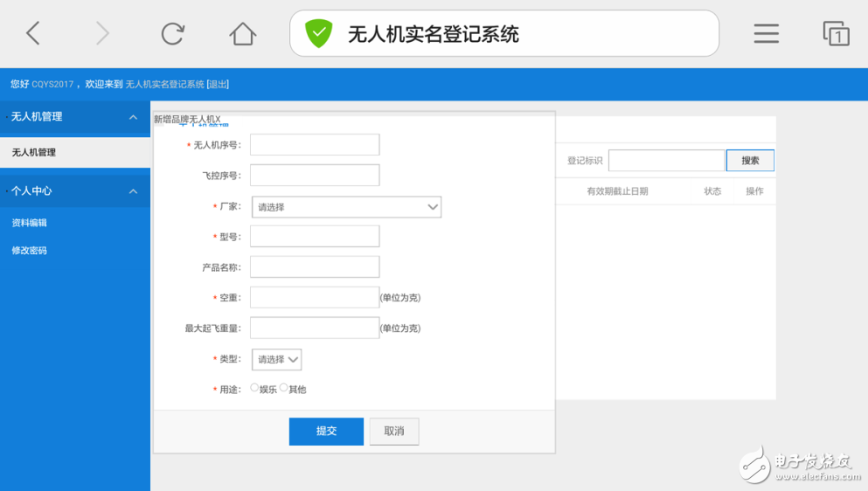Click the 退出 logout link
868x491 pixels.
pos(218,85)
